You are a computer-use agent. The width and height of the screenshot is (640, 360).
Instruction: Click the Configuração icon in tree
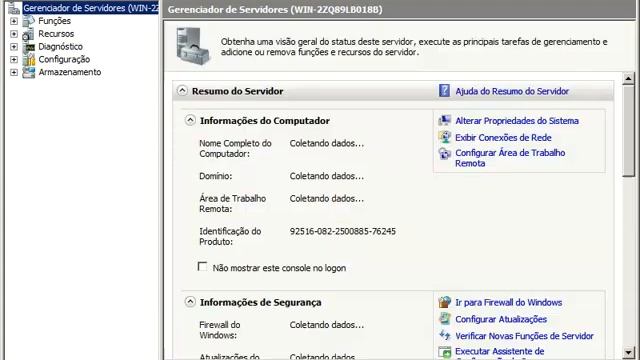(x=29, y=60)
